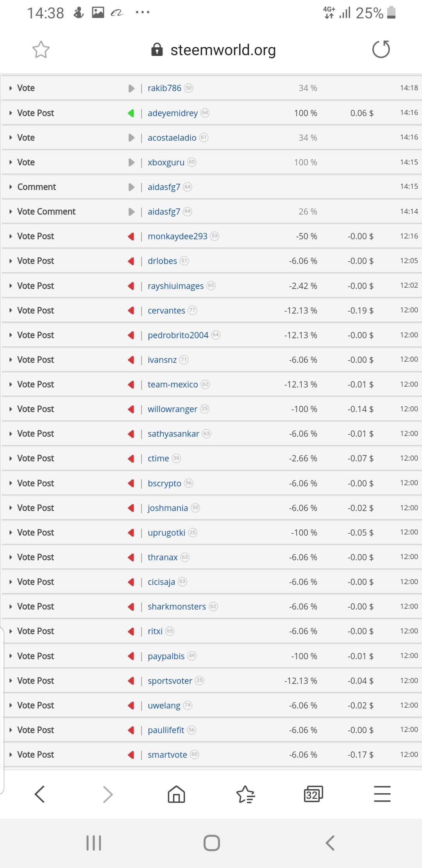Open browser home page icon
422x868 pixels.
coord(176,794)
